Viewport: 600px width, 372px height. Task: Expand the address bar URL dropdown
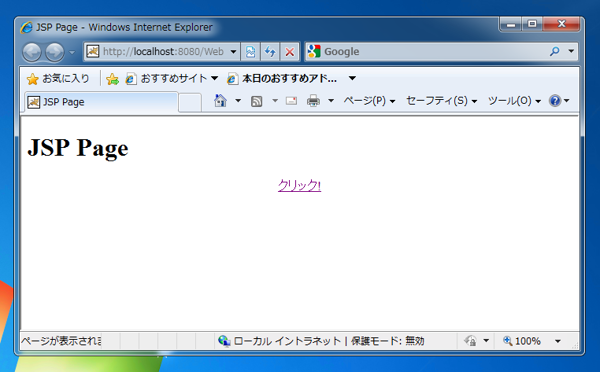click(233, 51)
